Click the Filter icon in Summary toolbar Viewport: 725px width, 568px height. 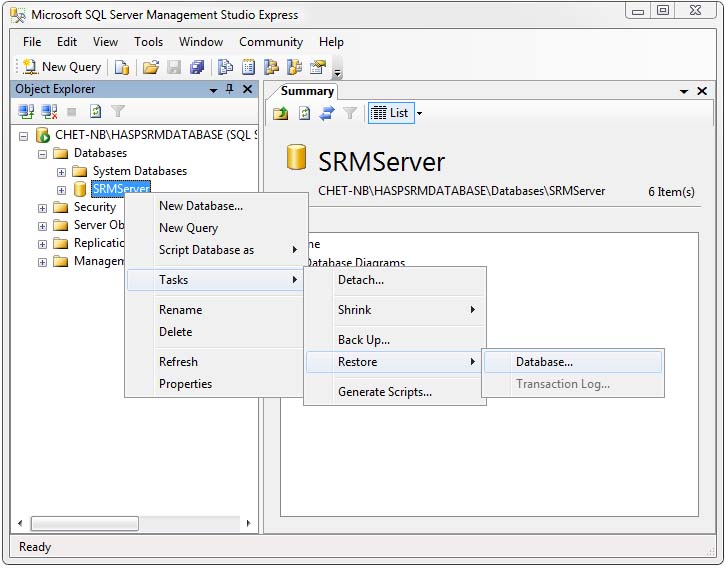click(x=350, y=113)
